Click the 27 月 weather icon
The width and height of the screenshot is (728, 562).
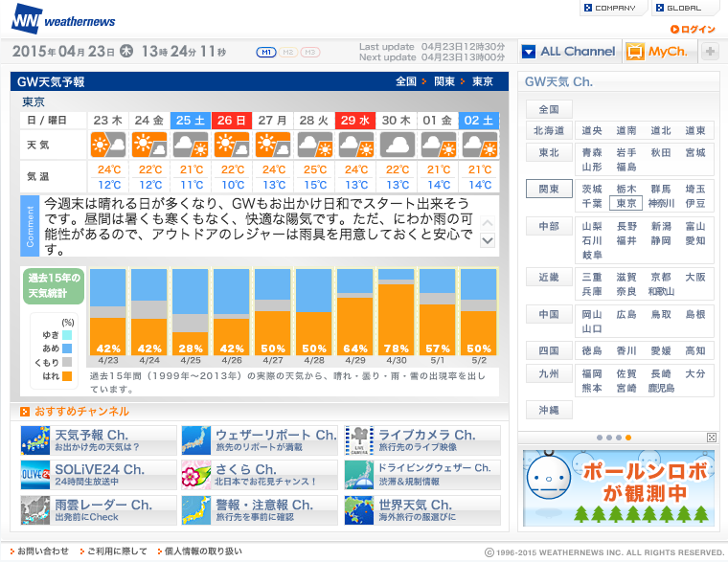[x=273, y=145]
